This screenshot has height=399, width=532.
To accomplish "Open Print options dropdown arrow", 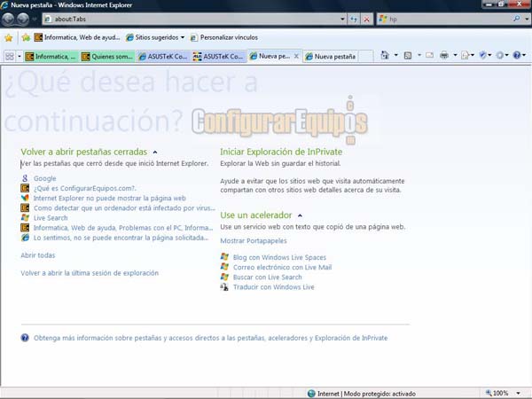I will point(455,55).
